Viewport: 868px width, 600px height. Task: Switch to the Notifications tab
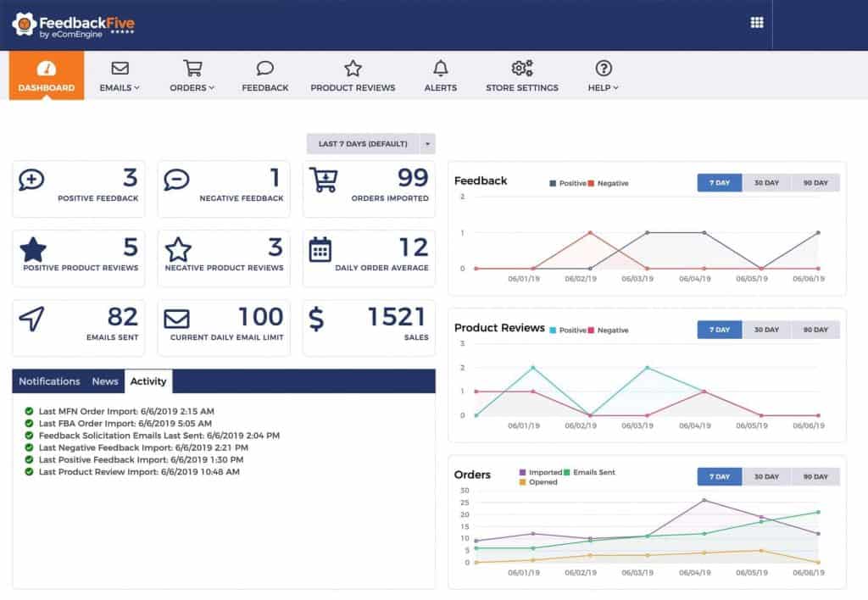(x=49, y=381)
